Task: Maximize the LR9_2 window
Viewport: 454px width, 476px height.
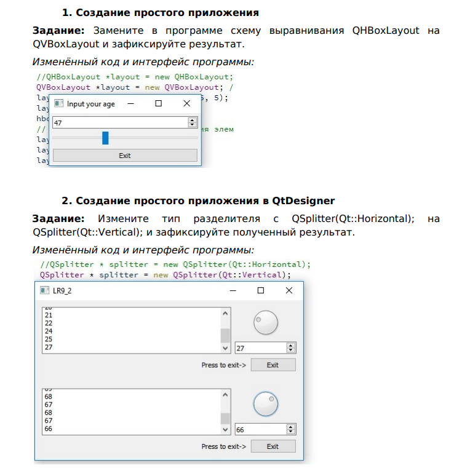Action: coord(261,290)
